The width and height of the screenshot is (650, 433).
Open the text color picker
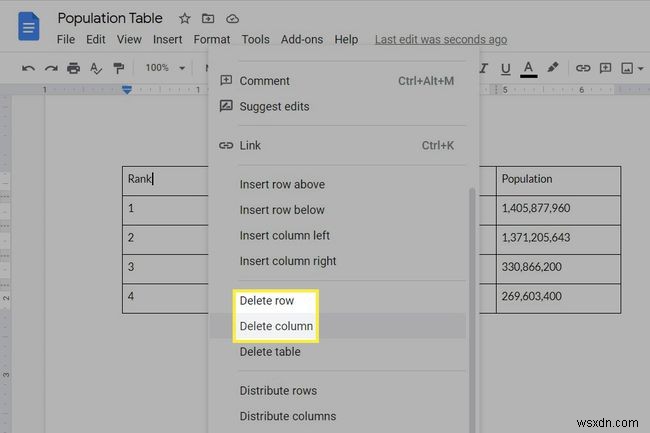(528, 69)
